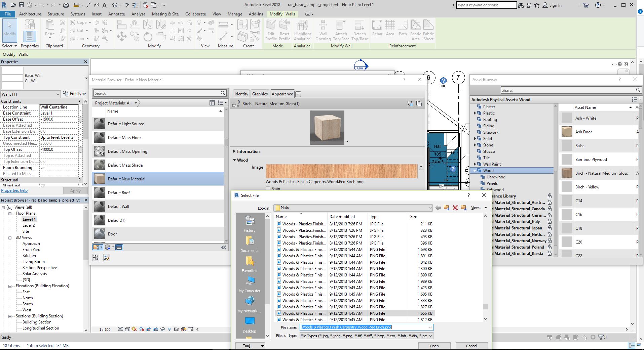The image size is (644, 350).
Task: Open the Look in folder dropdown
Action: click(430, 208)
